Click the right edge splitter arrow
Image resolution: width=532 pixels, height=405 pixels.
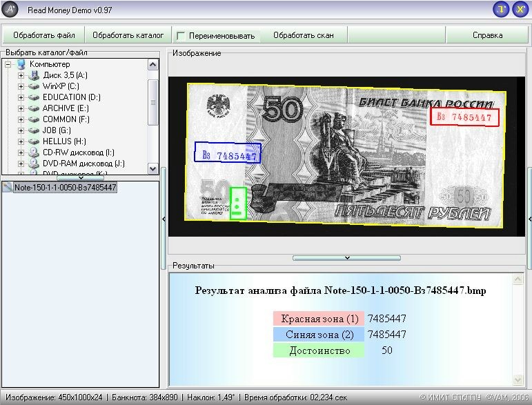(530, 219)
